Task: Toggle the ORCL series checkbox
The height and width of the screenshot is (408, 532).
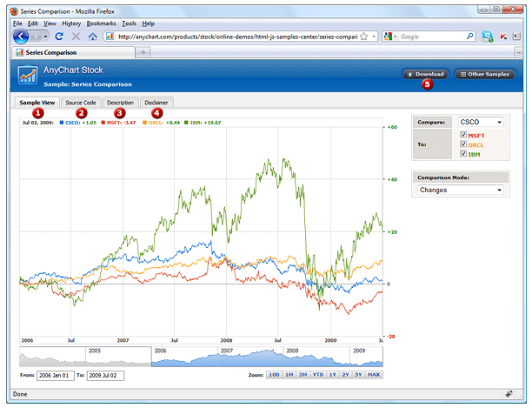Action: [x=462, y=144]
